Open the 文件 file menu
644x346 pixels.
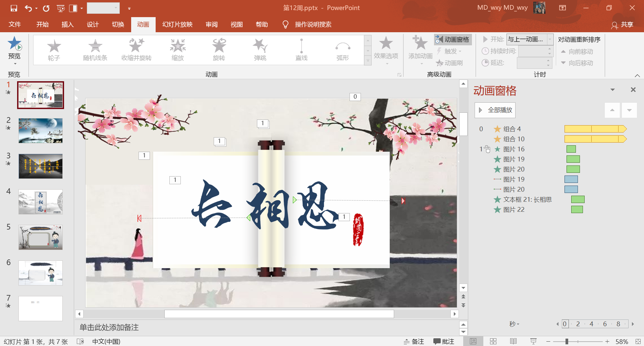tap(15, 24)
